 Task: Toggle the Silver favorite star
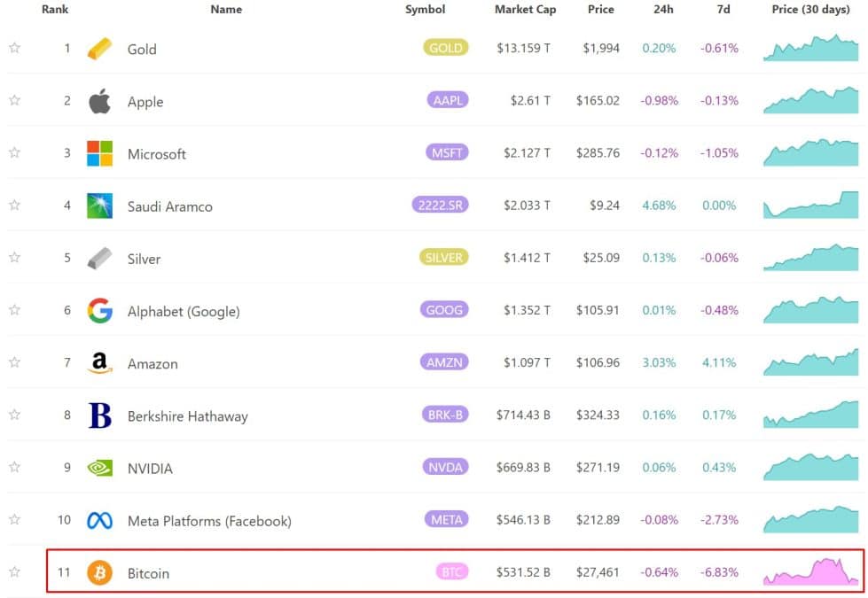coord(15,257)
